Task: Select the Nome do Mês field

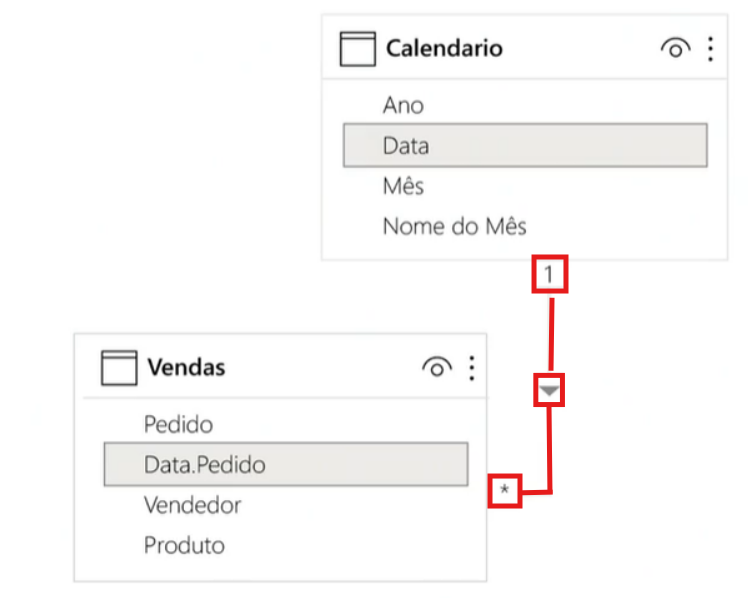Action: click(454, 226)
